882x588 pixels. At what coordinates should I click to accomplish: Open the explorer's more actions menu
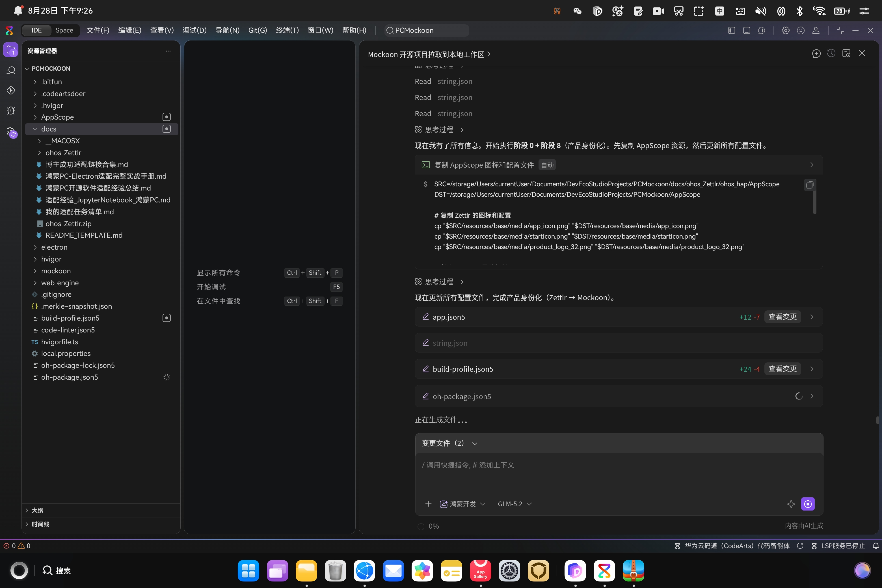(168, 51)
